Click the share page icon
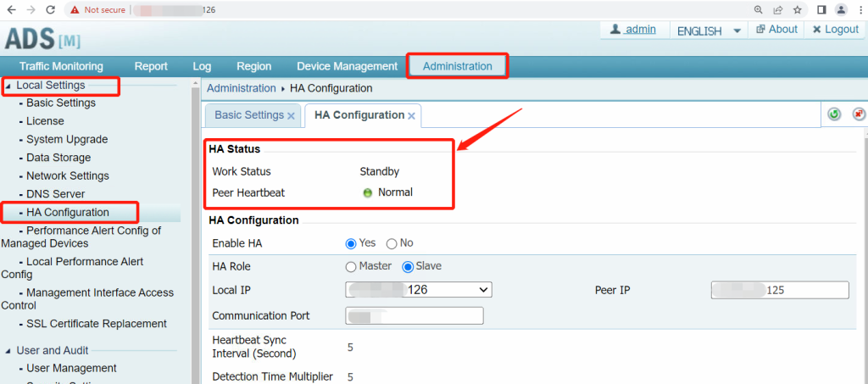The width and height of the screenshot is (868, 384). pyautogui.click(x=778, y=9)
